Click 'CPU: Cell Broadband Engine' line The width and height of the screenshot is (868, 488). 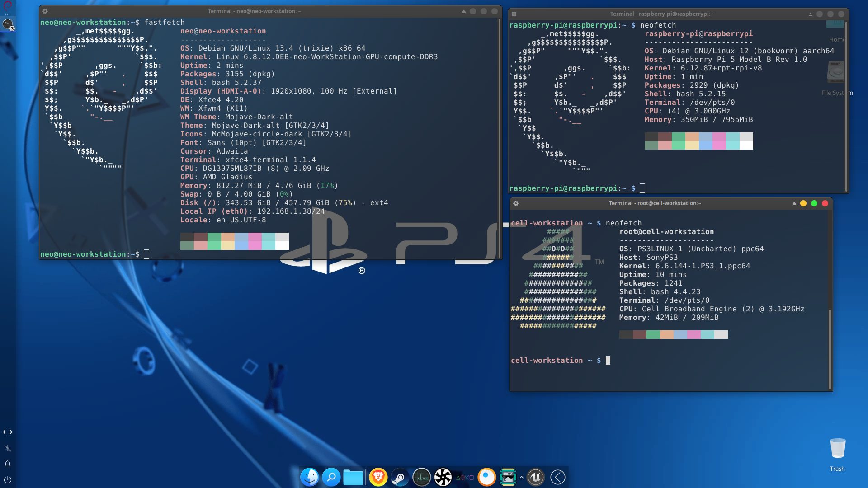712,309
